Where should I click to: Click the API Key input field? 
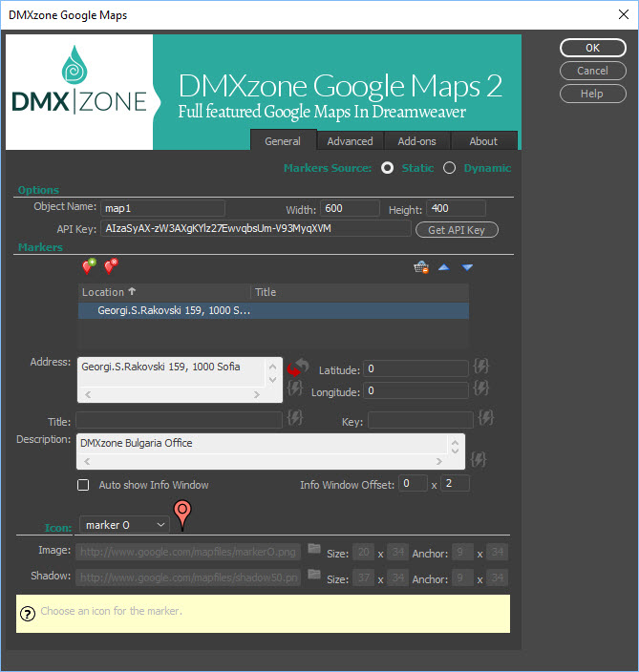(x=256, y=228)
